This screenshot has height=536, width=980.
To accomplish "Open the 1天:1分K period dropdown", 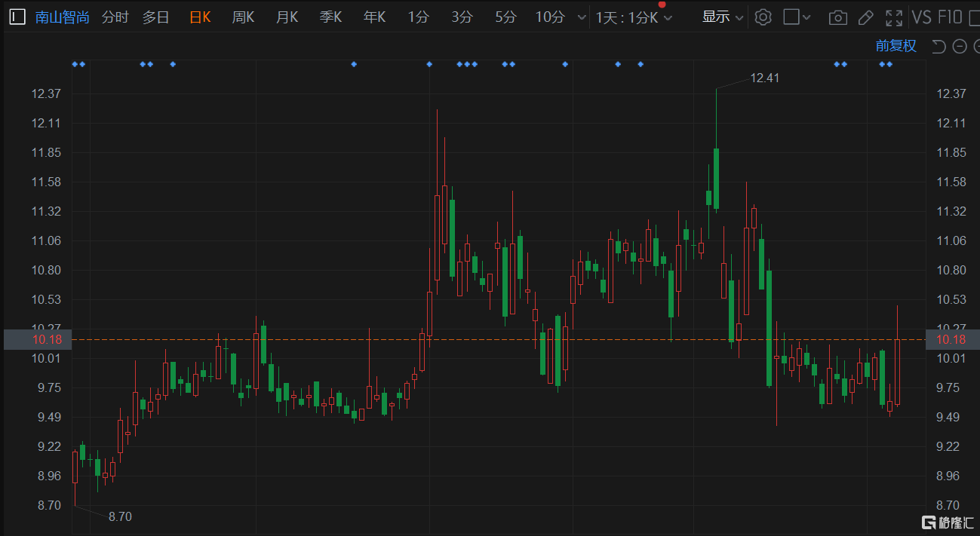I will pyautogui.click(x=634, y=17).
